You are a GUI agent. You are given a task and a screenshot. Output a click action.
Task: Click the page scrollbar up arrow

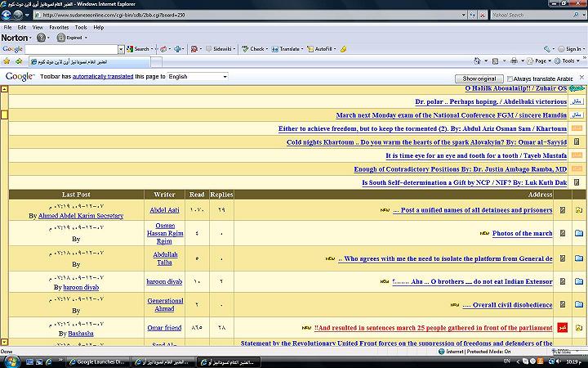4,89
